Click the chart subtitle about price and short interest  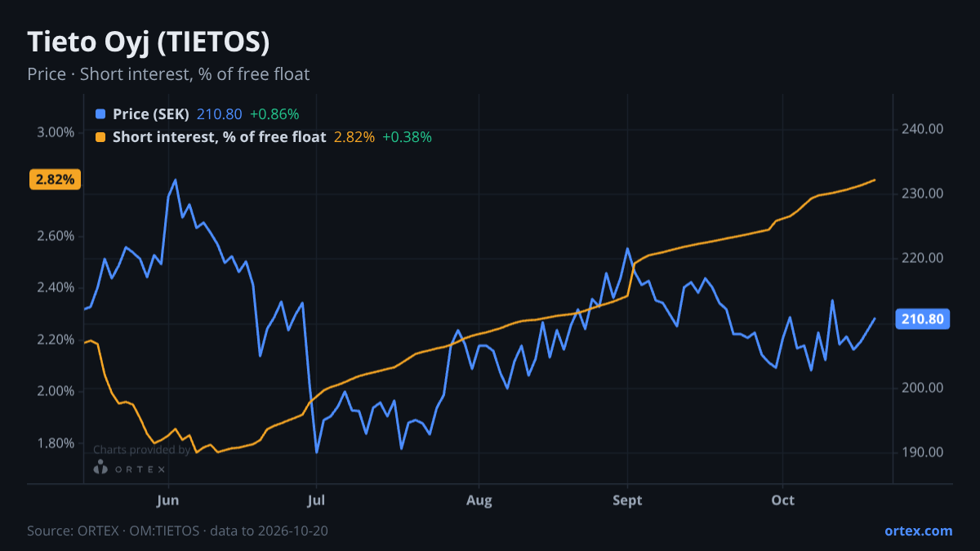[x=168, y=74]
